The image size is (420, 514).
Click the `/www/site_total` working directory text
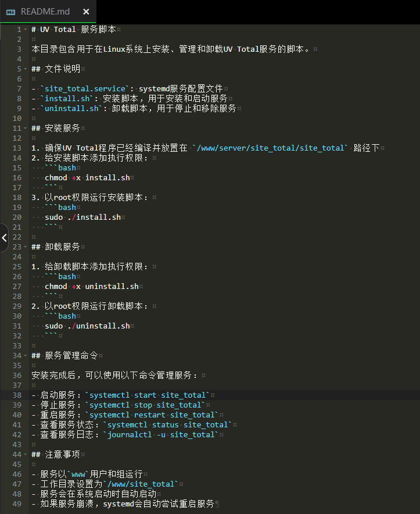coord(140,484)
